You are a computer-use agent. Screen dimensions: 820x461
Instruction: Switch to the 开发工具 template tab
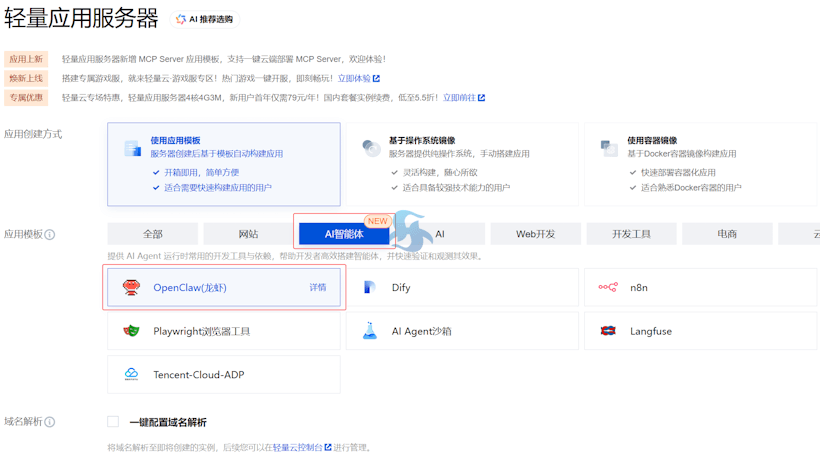631,234
